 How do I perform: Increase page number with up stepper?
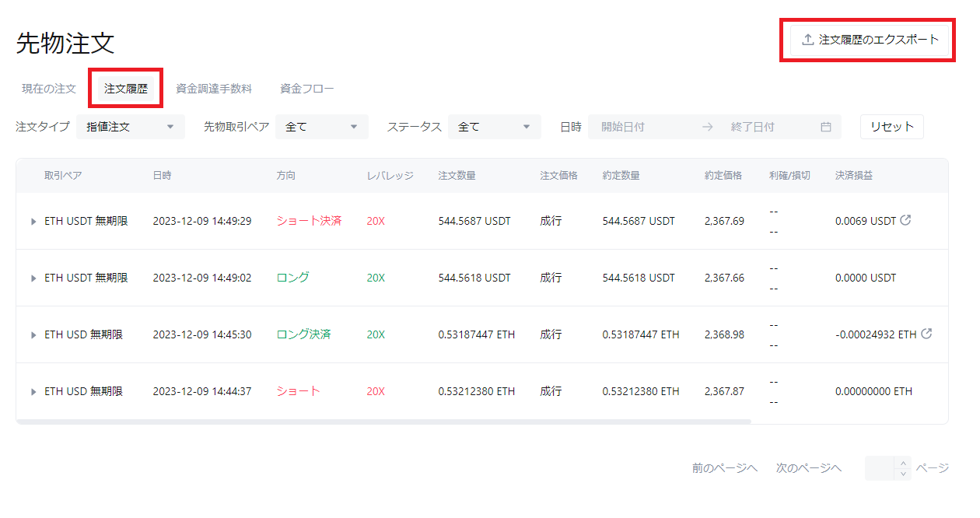coord(903,463)
